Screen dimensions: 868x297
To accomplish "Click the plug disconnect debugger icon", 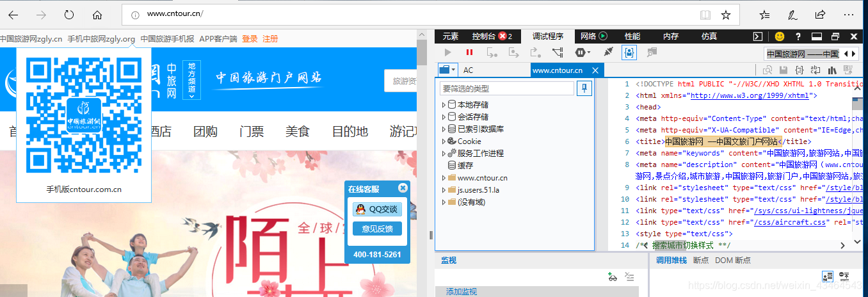I will (608, 52).
